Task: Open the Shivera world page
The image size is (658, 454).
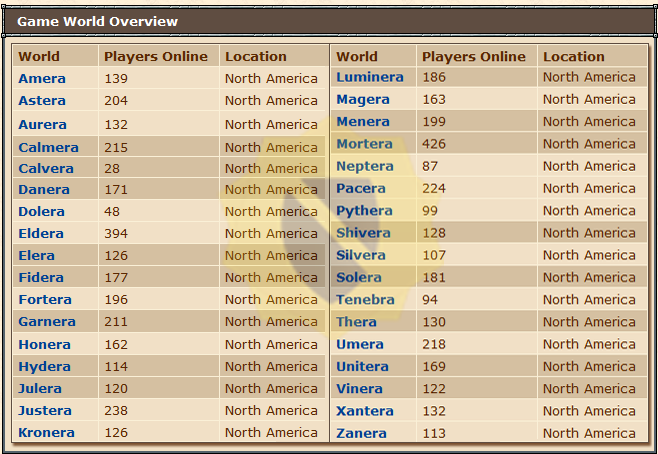Action: [x=363, y=233]
